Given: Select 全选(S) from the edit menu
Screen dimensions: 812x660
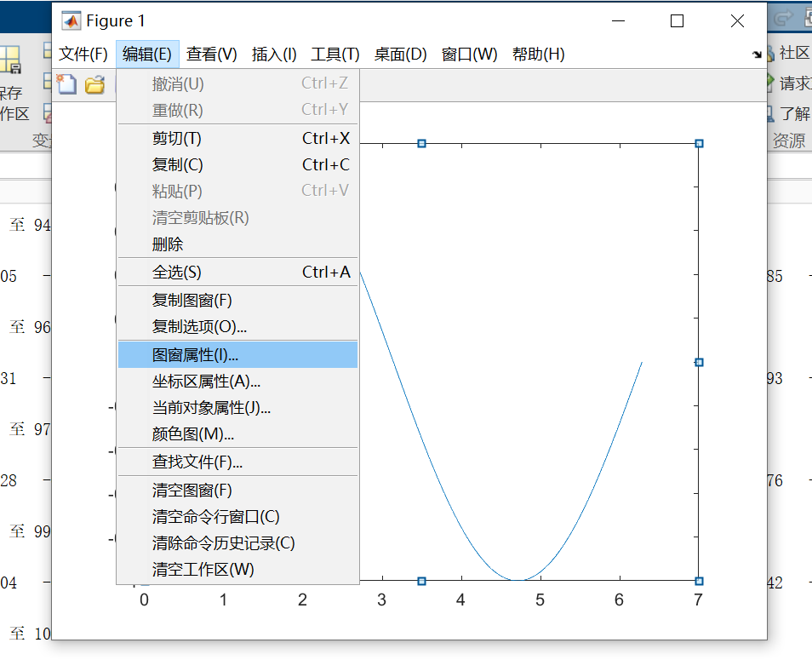Looking at the screenshot, I should (x=213, y=272).
